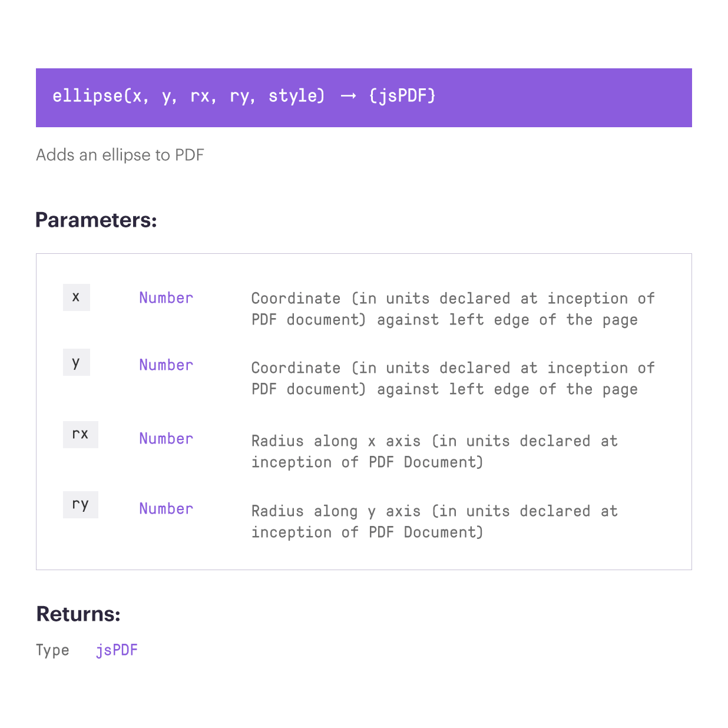Click the ellipse method signature header
The height and width of the screenshot is (728, 728).
(x=363, y=98)
